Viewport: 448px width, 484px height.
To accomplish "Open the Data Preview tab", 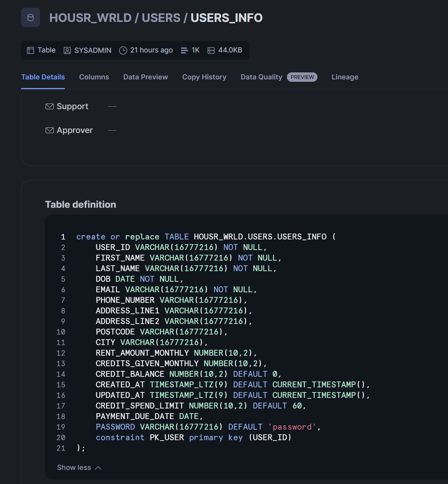I will pyautogui.click(x=145, y=77).
